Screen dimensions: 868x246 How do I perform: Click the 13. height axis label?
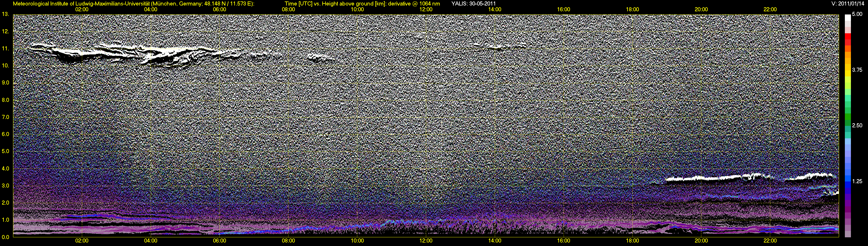(x=5, y=14)
